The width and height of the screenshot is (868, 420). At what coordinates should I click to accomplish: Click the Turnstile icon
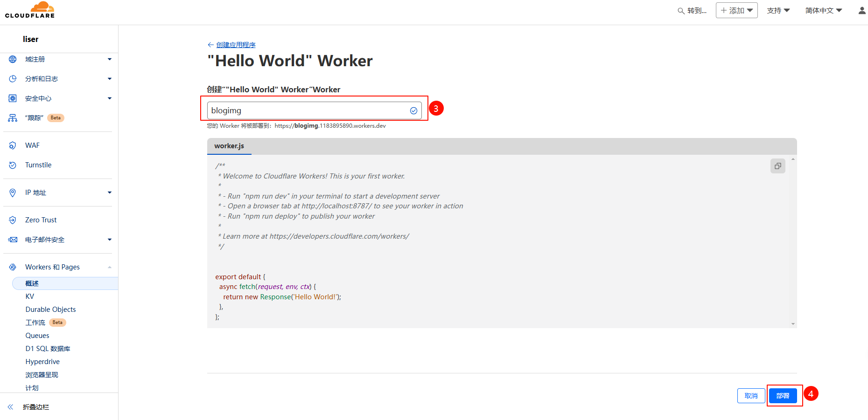[13, 165]
